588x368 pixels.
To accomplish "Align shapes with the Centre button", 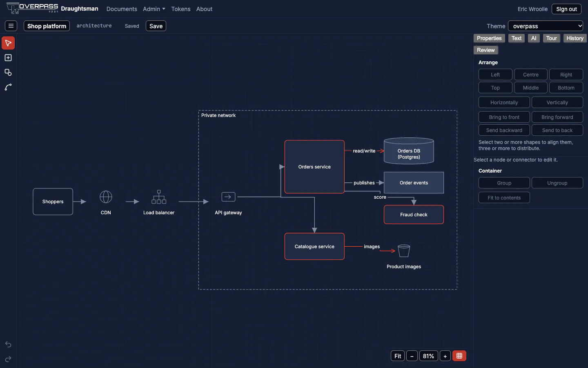I will pos(531,75).
